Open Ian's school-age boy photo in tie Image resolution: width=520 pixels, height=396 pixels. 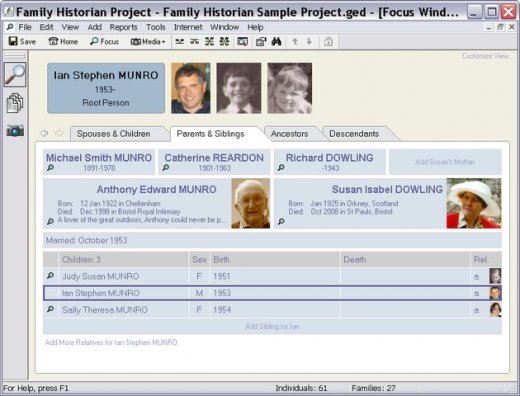[239, 88]
